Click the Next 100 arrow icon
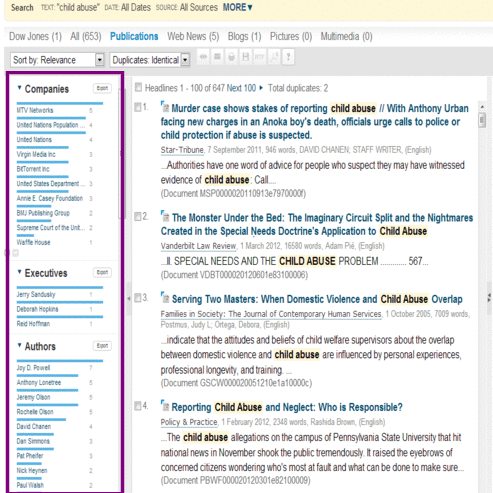 click(x=261, y=88)
